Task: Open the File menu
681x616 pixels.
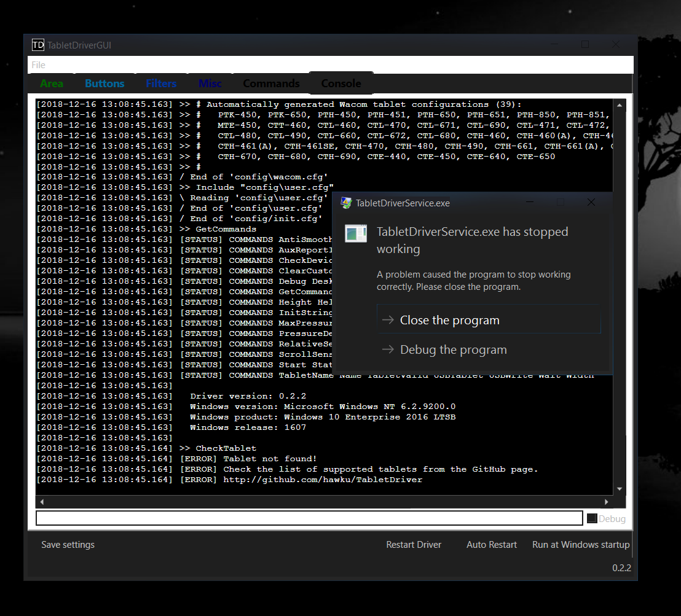Action: (x=38, y=64)
